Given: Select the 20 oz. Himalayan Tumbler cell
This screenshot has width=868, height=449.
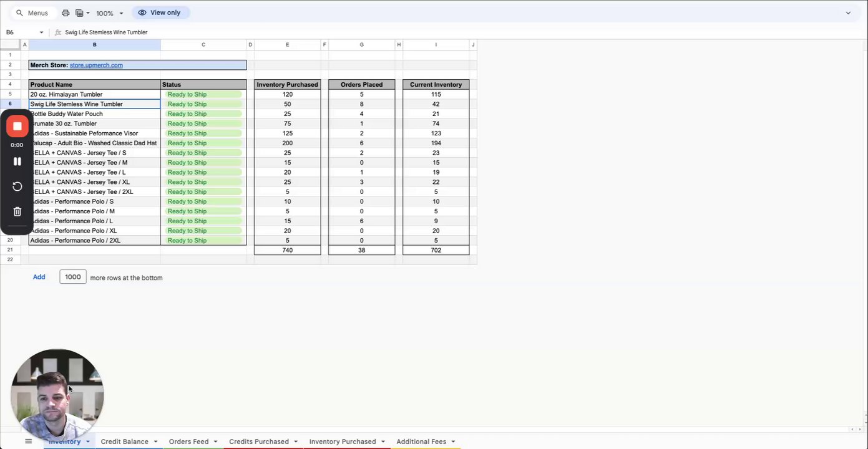Looking at the screenshot, I should tap(94, 95).
